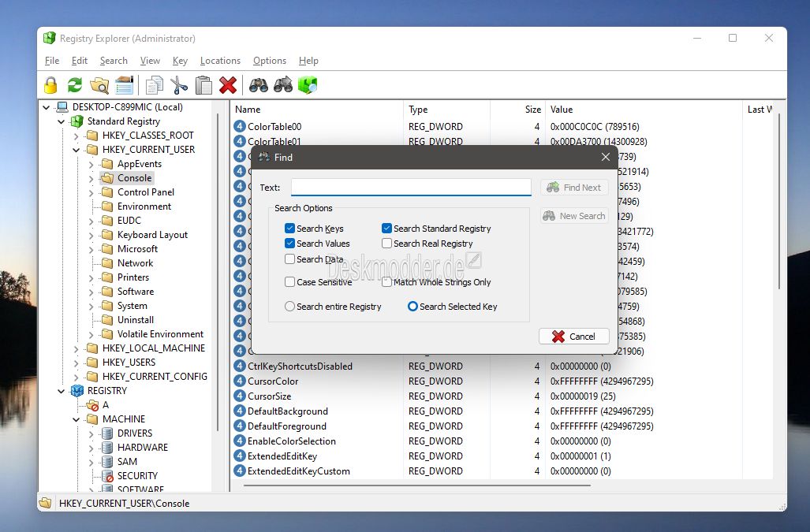Expand the Control Panel key
The height and width of the screenshot is (532, 810).
pos(91,192)
